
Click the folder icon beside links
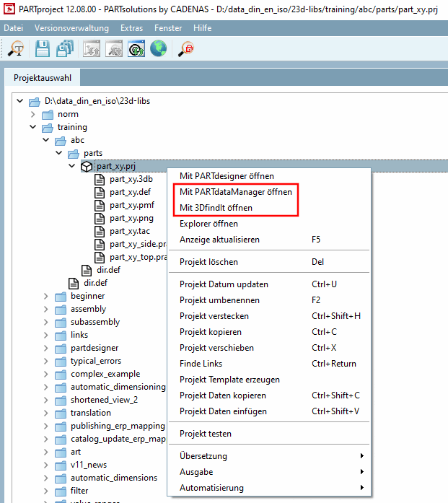tap(61, 336)
